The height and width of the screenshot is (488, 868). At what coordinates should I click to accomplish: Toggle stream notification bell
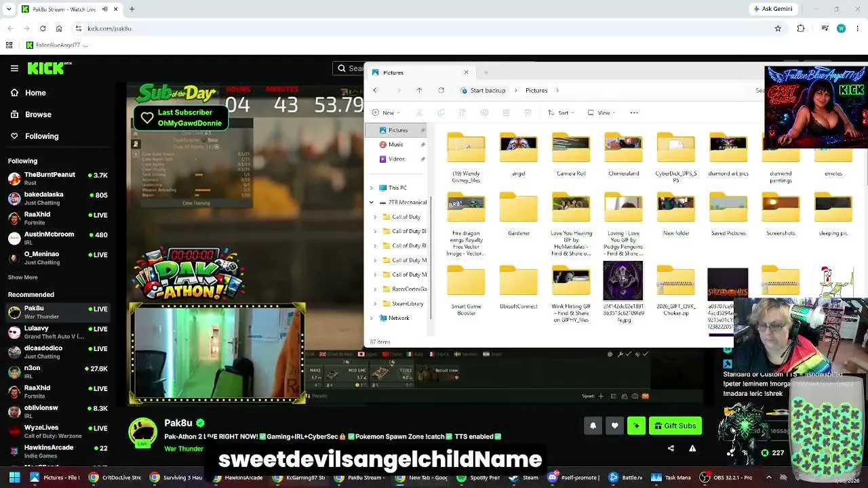[593, 426]
